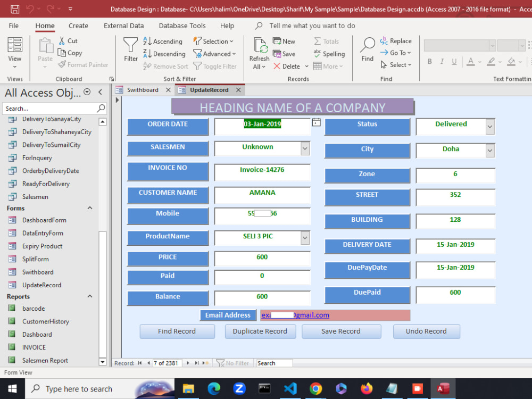Expand the Advanced filter options menu
The image size is (532, 399).
215,53
